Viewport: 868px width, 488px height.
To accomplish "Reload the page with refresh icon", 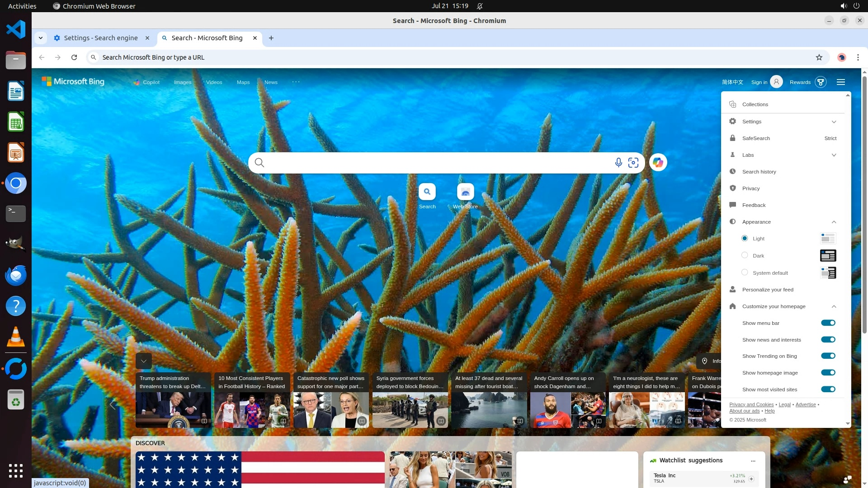I will [x=74, y=57].
